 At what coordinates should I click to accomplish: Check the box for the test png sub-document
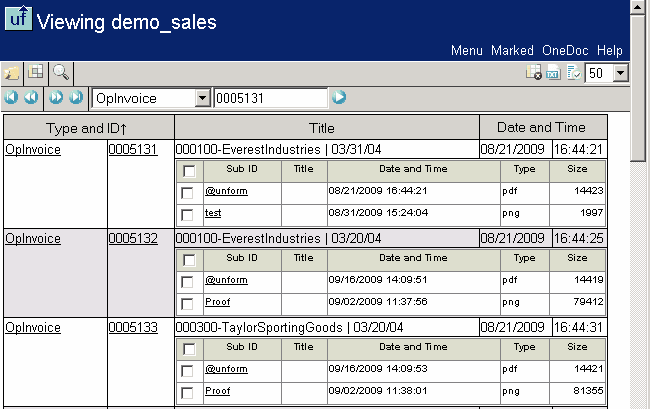[x=187, y=215]
